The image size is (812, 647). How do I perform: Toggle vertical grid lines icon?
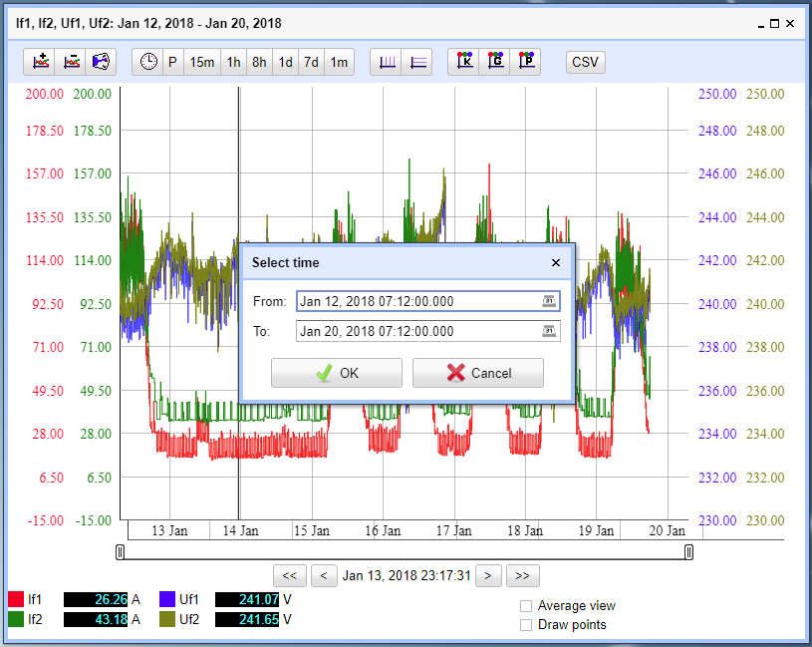[x=387, y=62]
